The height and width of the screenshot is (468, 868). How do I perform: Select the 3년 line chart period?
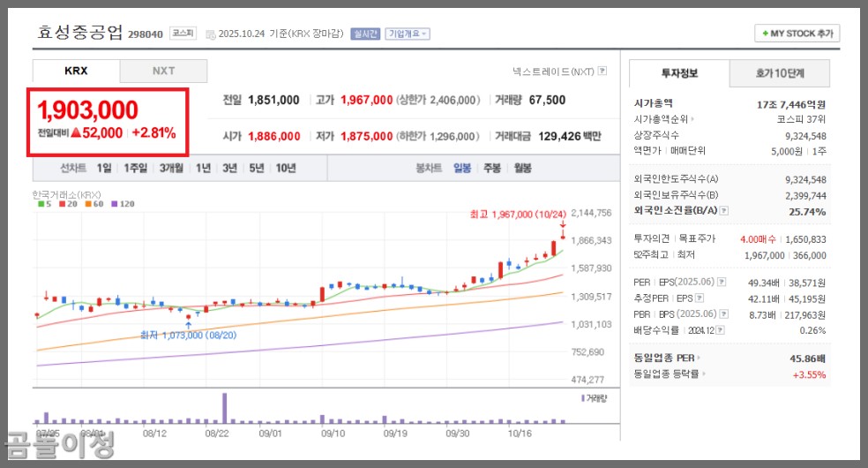point(229,168)
